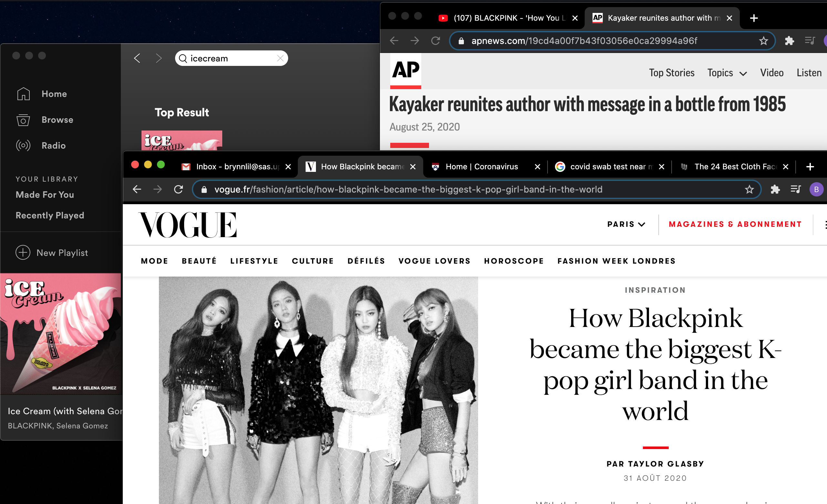Open FASHION WEEK LONDRES on Vogue
This screenshot has height=504, width=827.
click(x=617, y=261)
